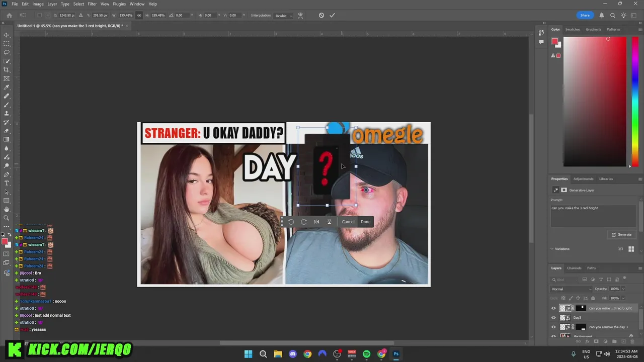Viewport: 644px width, 362px height.
Task: Open the Plugins menu
Action: (x=119, y=4)
